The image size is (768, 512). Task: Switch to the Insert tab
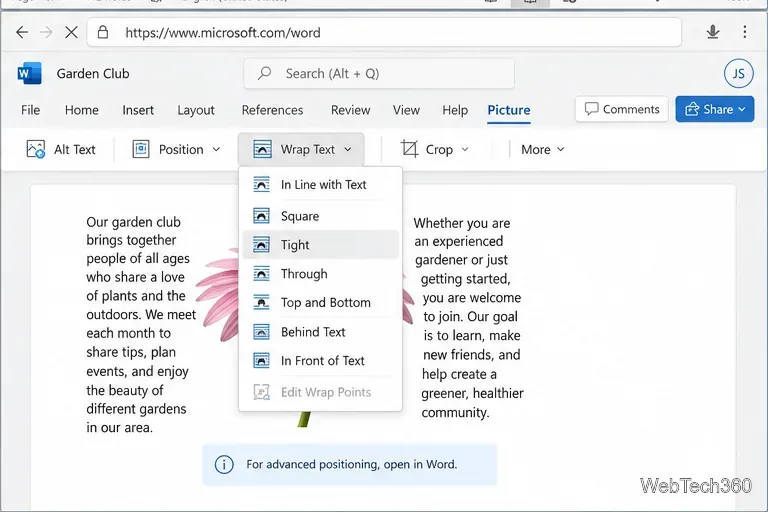[x=138, y=110]
